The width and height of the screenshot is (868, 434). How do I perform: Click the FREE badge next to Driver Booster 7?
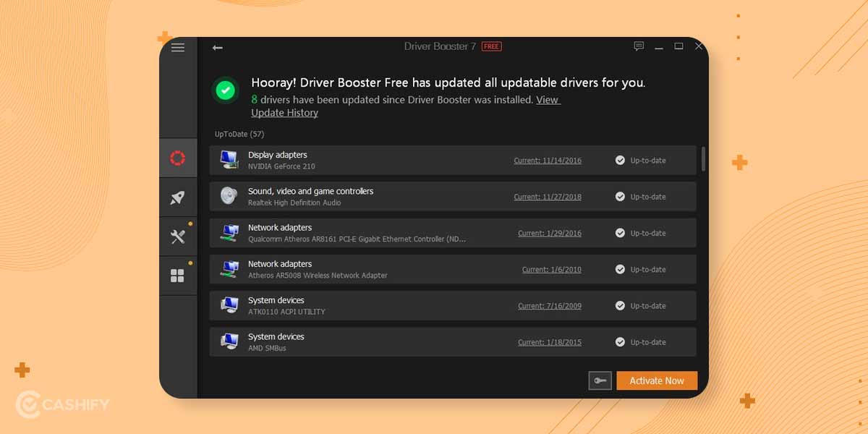click(x=491, y=46)
